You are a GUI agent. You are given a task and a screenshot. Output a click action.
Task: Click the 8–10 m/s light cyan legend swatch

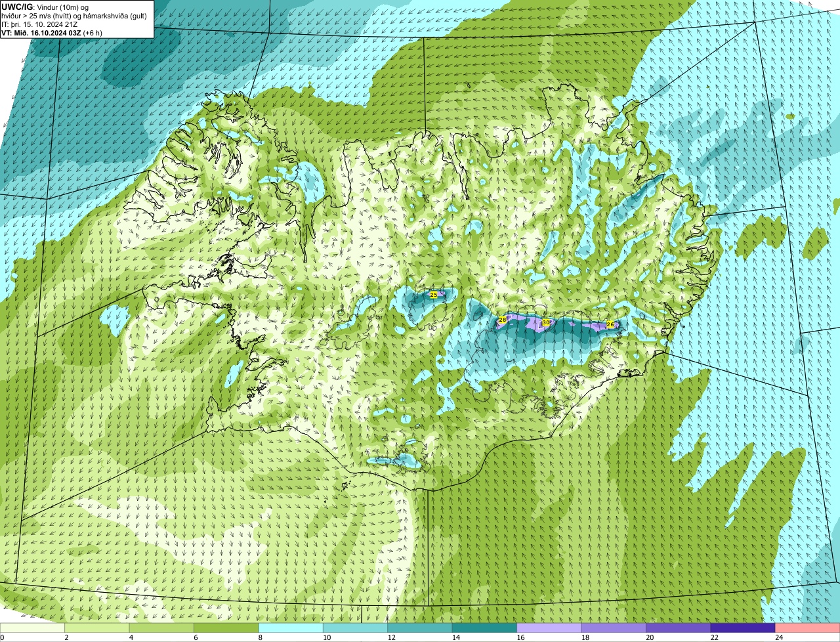[291, 628]
